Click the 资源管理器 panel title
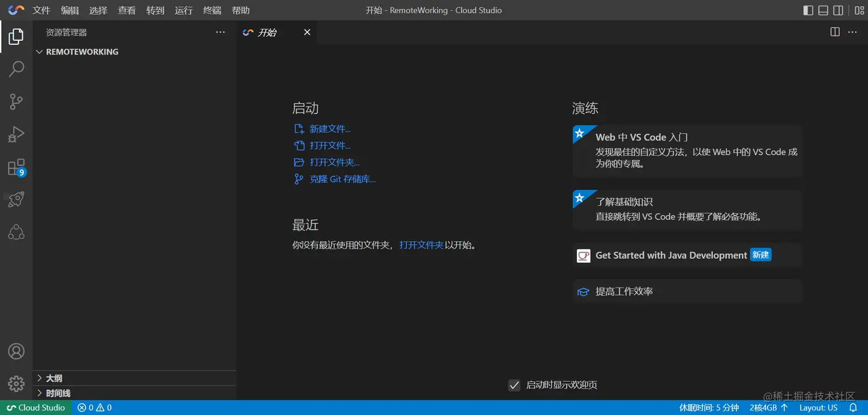 click(x=67, y=33)
